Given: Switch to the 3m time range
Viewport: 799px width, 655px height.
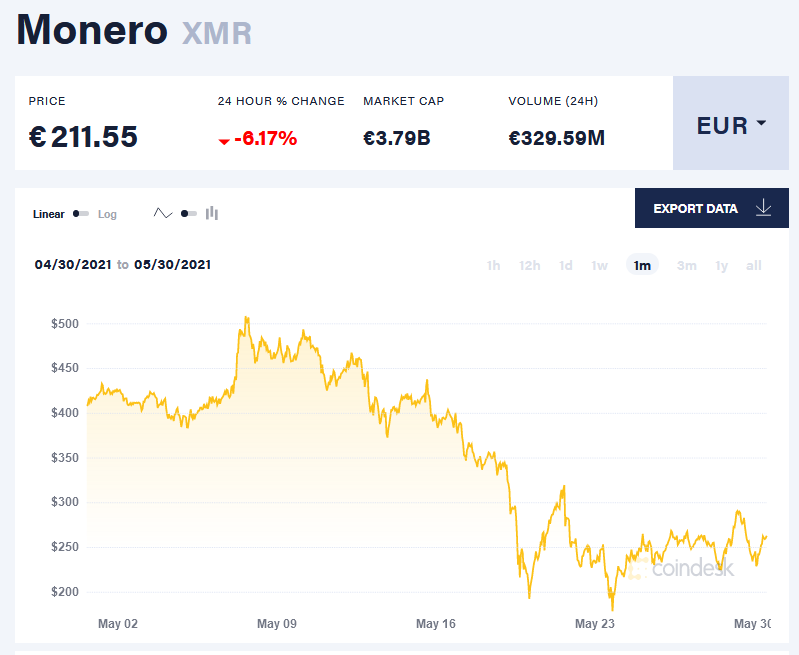Looking at the screenshot, I should 686,266.
